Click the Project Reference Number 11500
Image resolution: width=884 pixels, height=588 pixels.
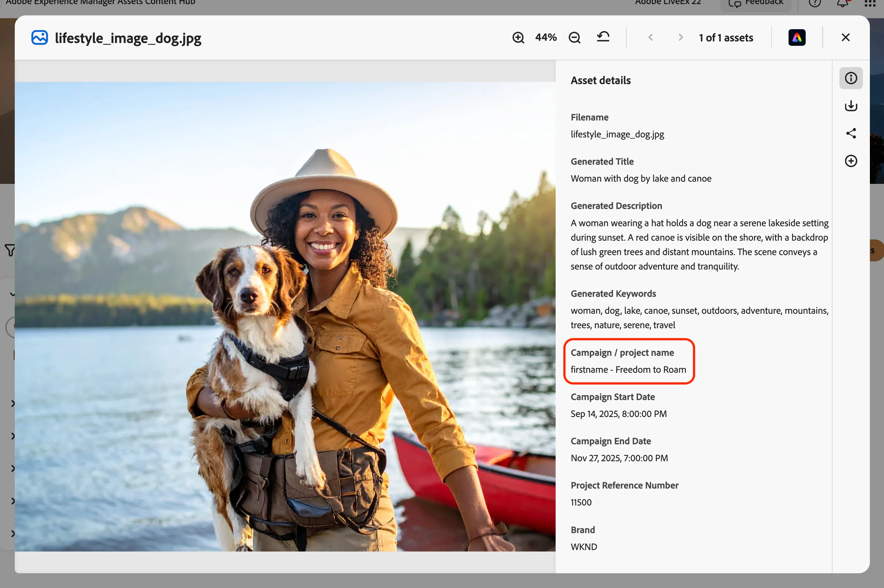coord(581,503)
